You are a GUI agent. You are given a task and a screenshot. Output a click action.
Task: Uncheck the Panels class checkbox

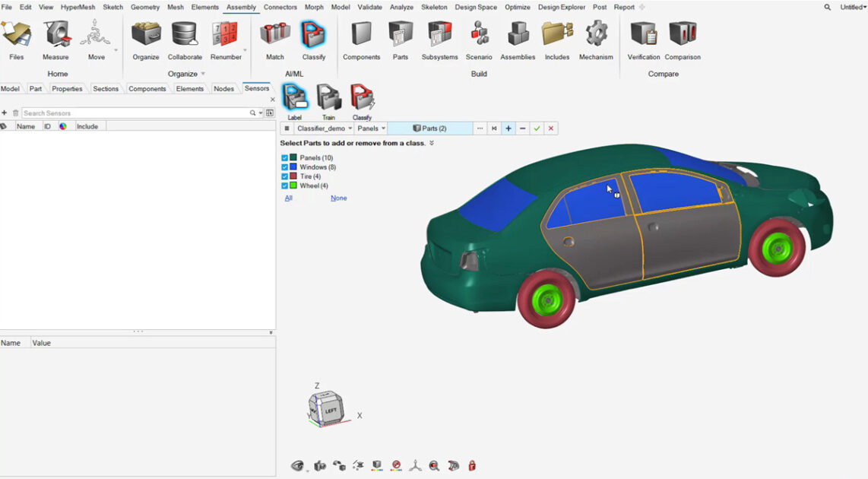[x=285, y=158]
